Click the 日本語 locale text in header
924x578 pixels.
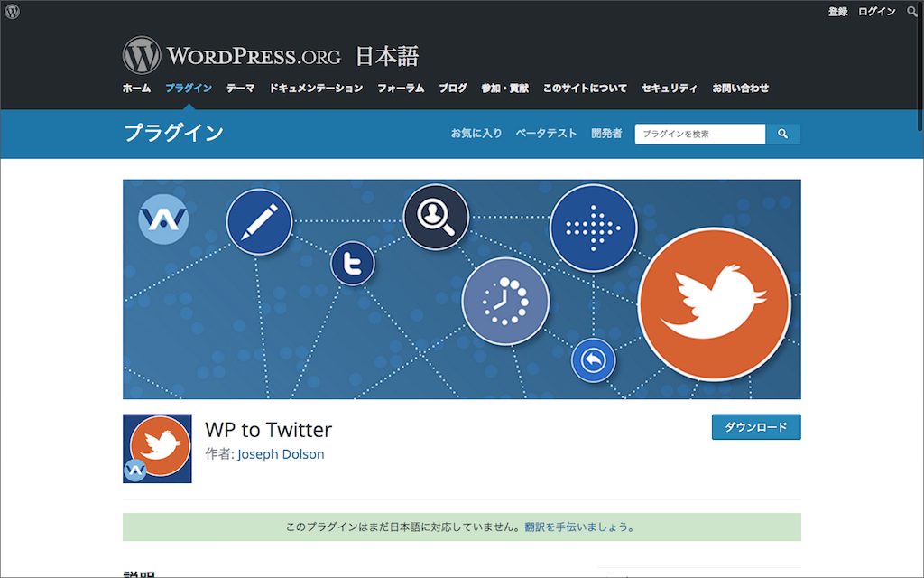coord(386,57)
